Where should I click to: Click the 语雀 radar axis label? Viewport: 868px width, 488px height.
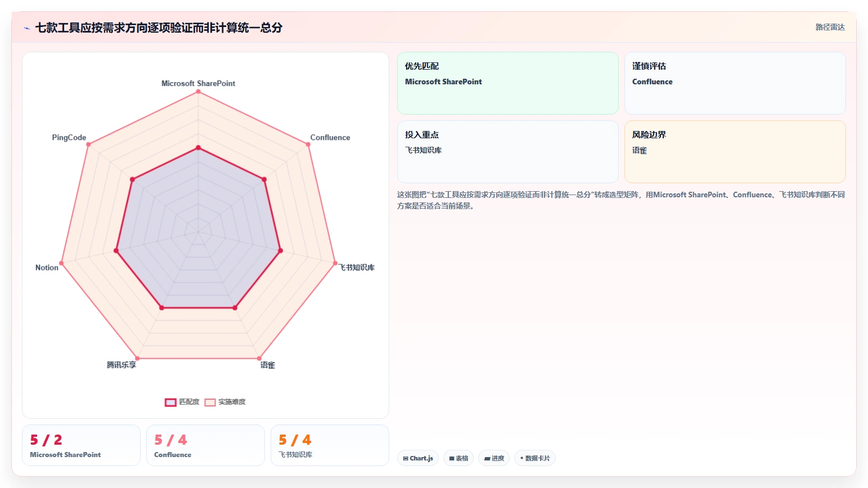coord(268,365)
